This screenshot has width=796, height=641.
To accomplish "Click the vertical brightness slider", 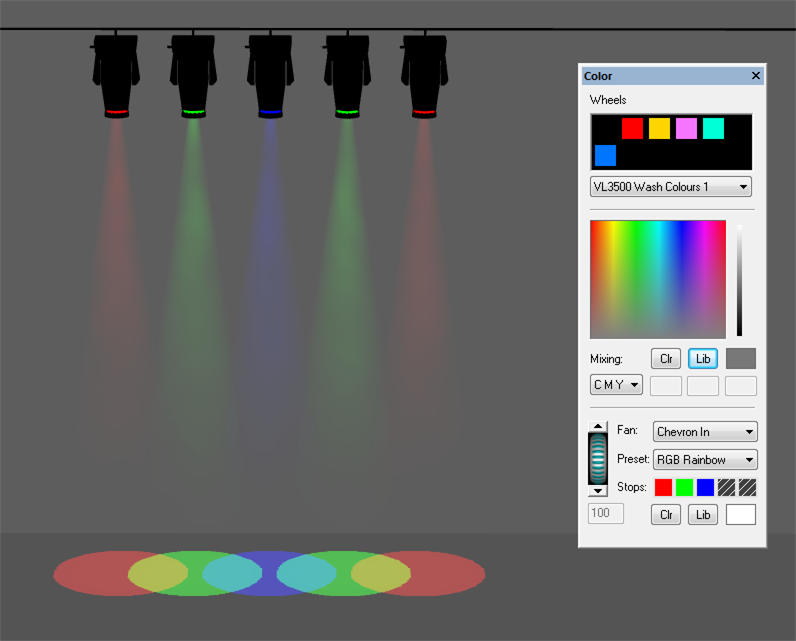I will point(740,280).
